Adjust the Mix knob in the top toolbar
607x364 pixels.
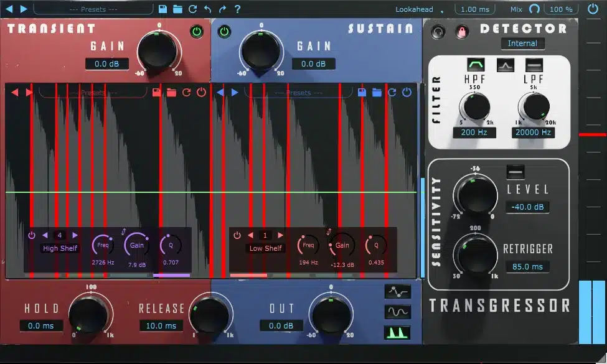click(534, 9)
